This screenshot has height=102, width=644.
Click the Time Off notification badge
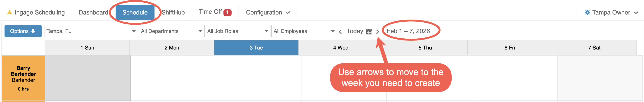coord(227,12)
